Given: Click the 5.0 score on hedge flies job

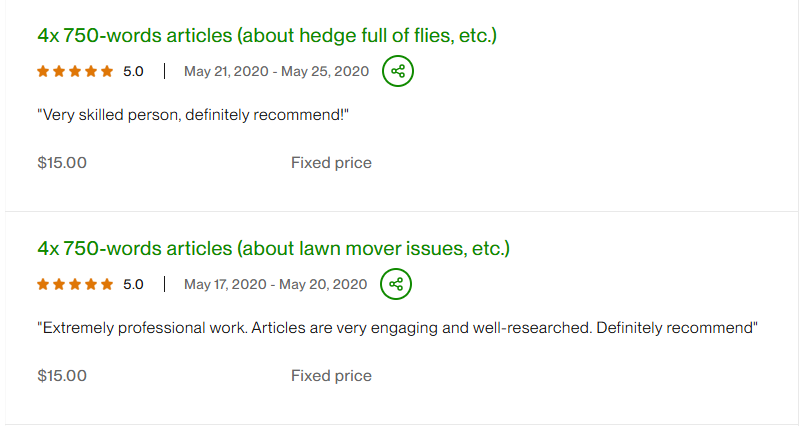Looking at the screenshot, I should click(x=133, y=72).
